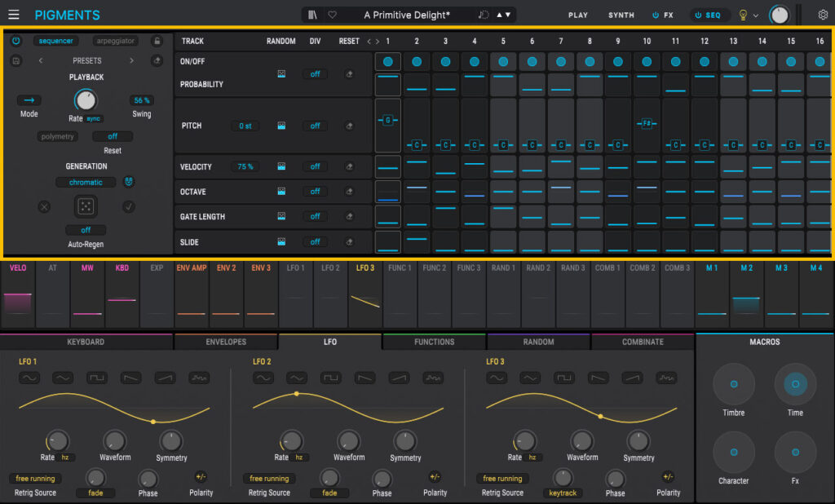
Task: Click the Swing 56 % value field
Action: pyautogui.click(x=142, y=100)
